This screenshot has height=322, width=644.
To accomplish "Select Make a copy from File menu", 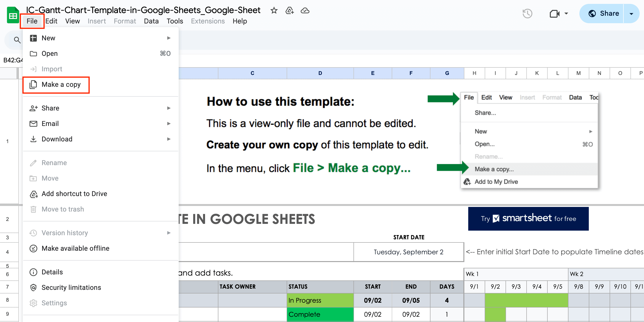I will (x=61, y=85).
